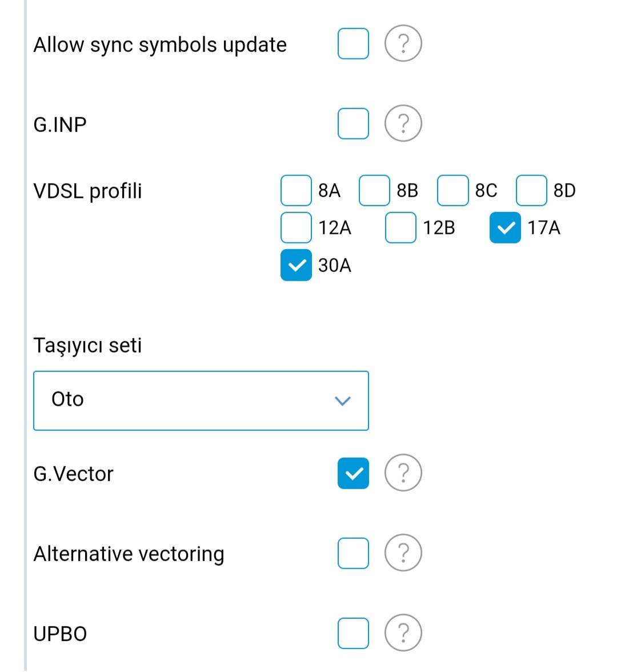
Task: Enable VDSL profile 8A
Action: [x=296, y=190]
